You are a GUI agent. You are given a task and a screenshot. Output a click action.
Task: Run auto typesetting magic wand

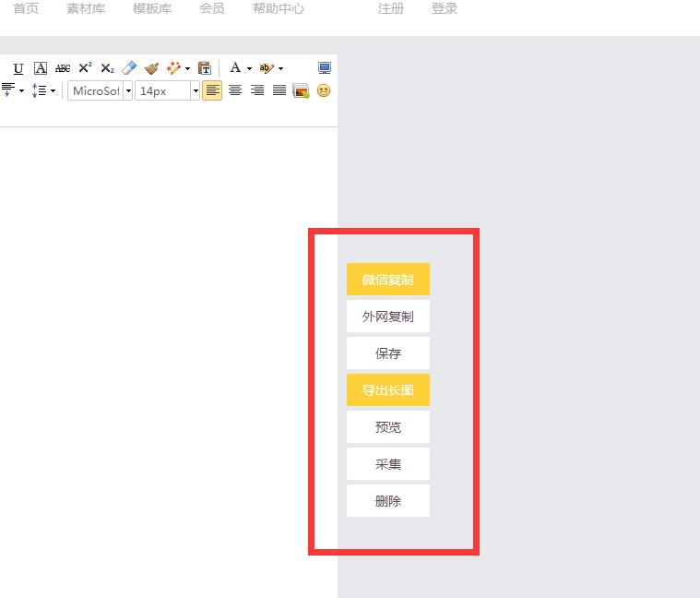click(x=173, y=68)
